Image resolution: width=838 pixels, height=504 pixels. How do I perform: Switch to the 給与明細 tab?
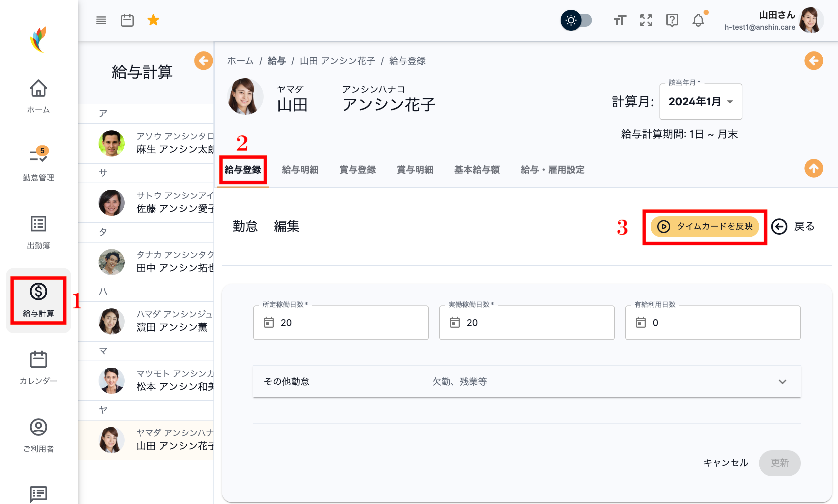click(300, 170)
